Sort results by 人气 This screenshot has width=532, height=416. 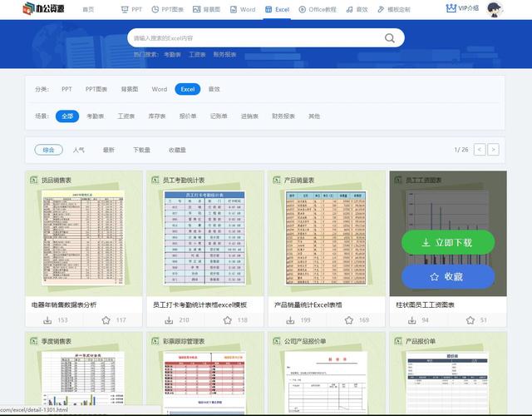point(79,150)
